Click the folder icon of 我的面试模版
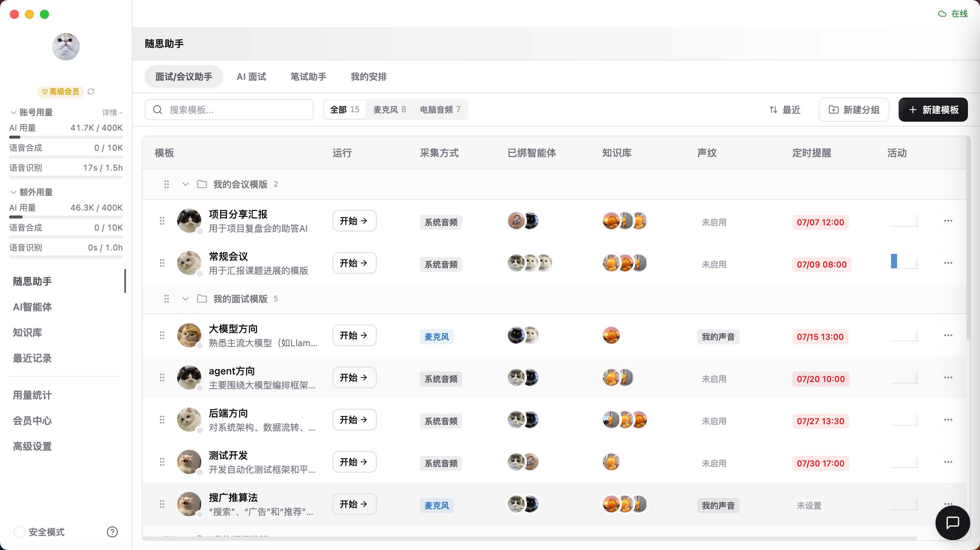The height and width of the screenshot is (550, 980). click(202, 299)
